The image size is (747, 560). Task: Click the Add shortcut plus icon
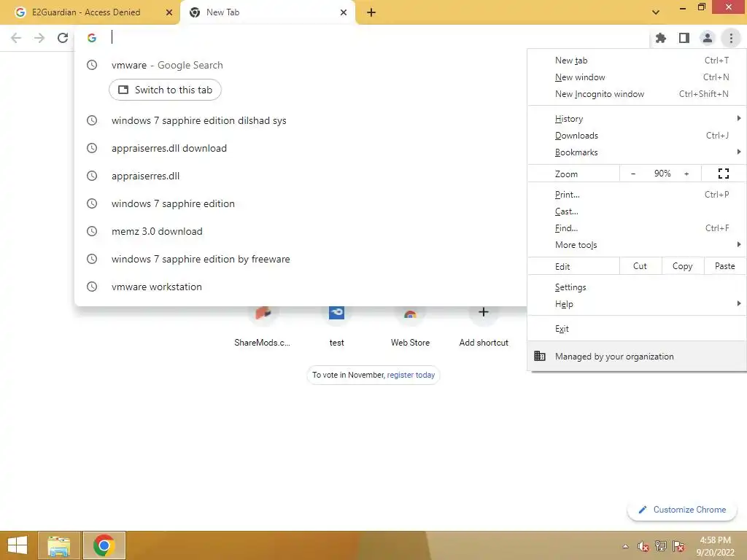click(x=484, y=312)
